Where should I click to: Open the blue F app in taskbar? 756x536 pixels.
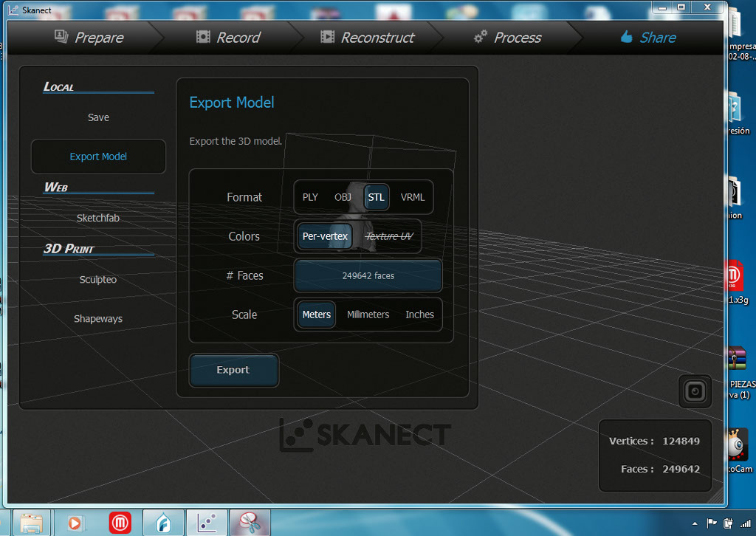coord(163,523)
